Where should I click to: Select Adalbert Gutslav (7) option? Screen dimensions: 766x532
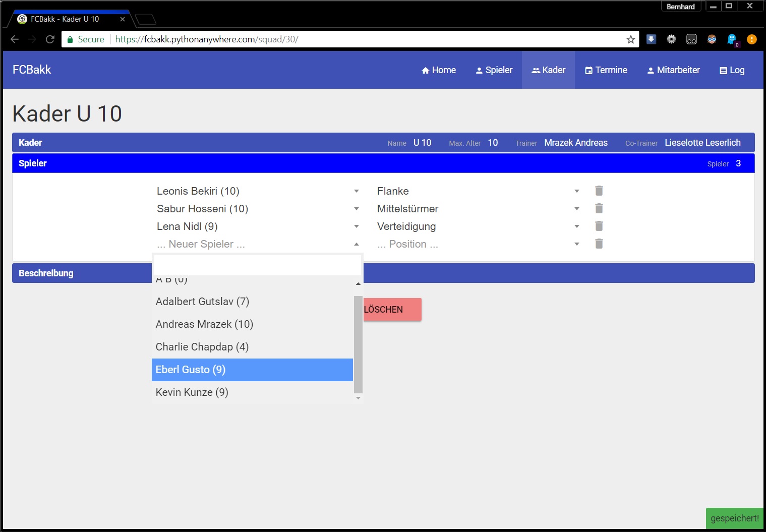pos(252,302)
